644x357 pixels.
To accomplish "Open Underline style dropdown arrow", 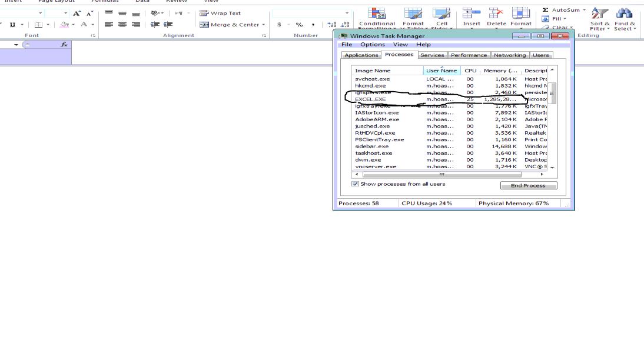I will tap(22, 25).
